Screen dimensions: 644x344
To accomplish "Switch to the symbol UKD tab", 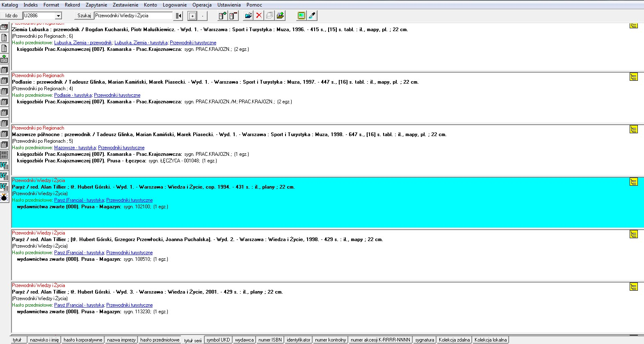I will [x=218, y=340].
